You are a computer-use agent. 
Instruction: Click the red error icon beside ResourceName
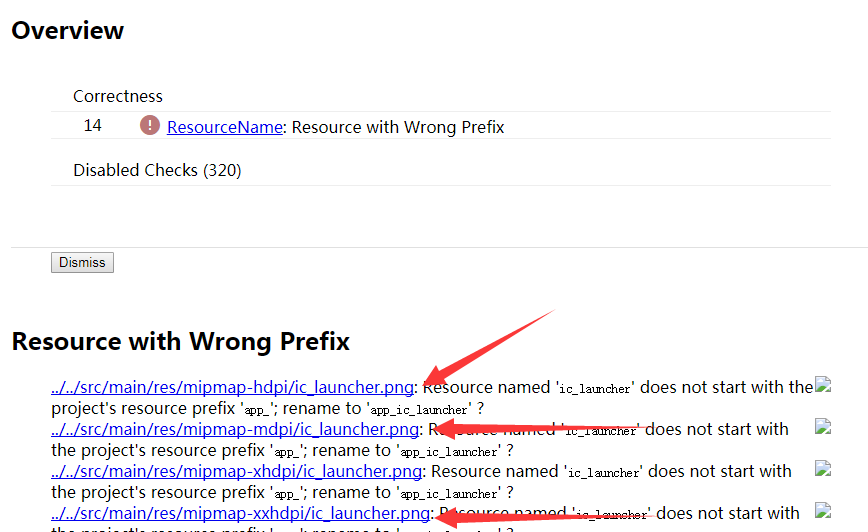coord(149,126)
